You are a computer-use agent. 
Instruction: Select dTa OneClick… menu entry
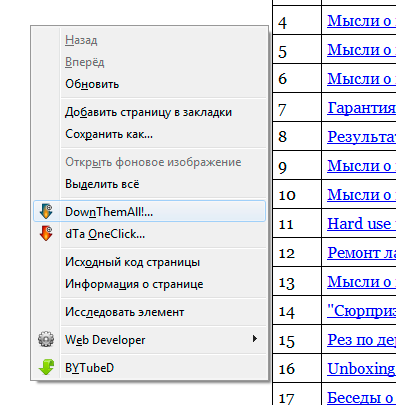tap(150, 233)
